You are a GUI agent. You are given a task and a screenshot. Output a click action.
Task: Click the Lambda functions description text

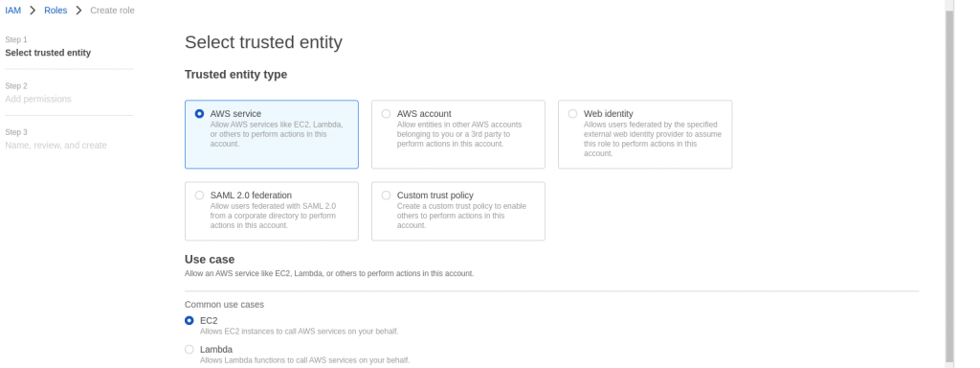[305, 360]
